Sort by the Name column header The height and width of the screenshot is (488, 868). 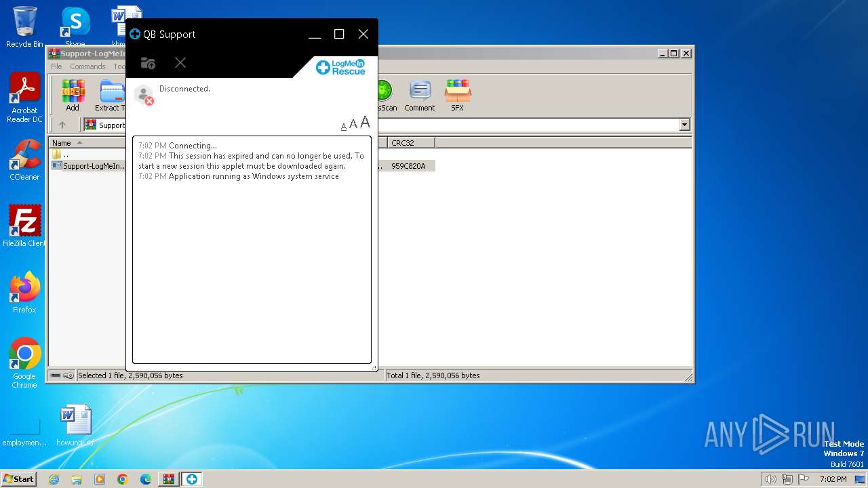point(87,143)
